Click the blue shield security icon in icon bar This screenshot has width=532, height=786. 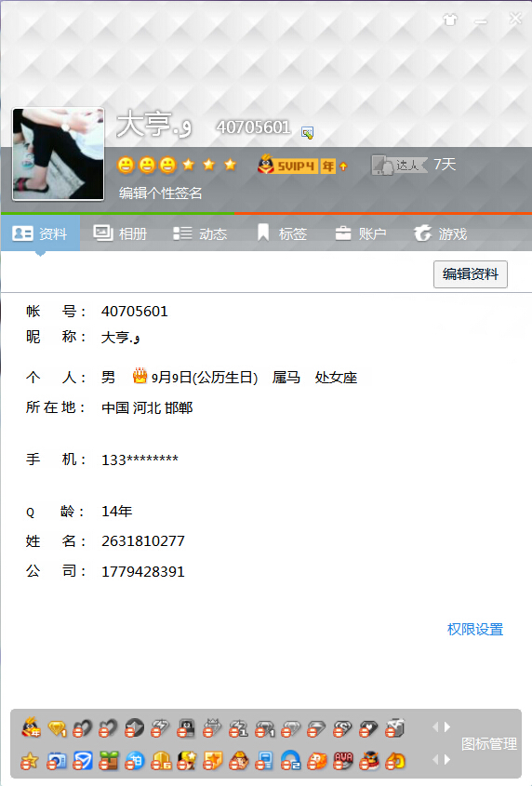[x=83, y=761]
